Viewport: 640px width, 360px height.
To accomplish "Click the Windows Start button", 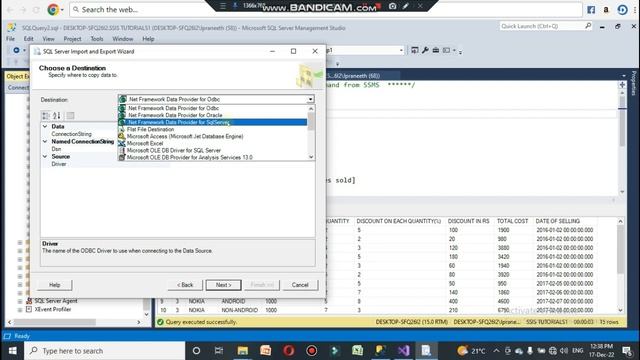I will [x=12, y=351].
